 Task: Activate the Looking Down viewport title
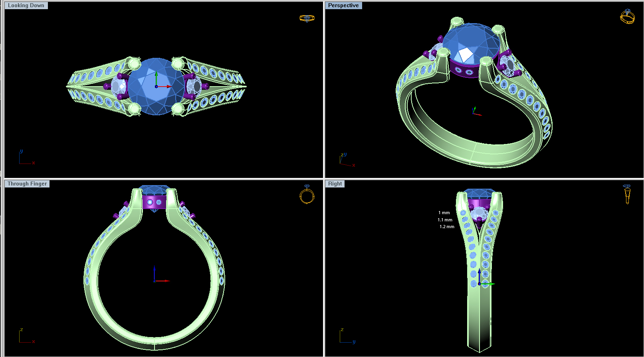(26, 6)
